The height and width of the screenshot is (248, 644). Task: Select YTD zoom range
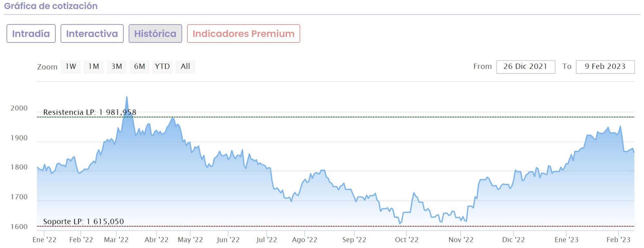(162, 67)
